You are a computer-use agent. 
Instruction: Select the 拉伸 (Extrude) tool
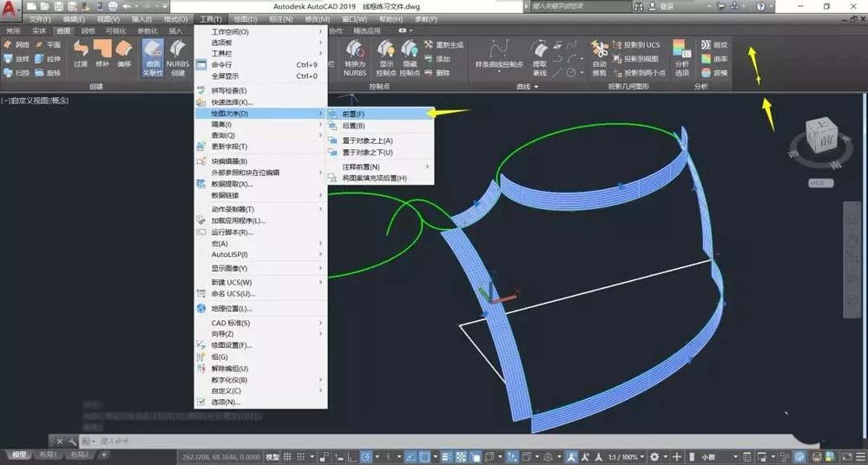[x=48, y=59]
